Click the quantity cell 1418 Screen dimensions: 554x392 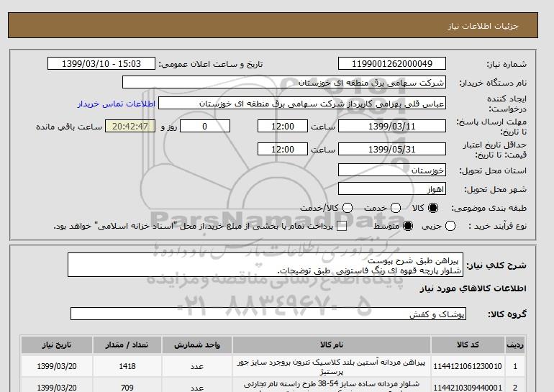[x=127, y=366]
